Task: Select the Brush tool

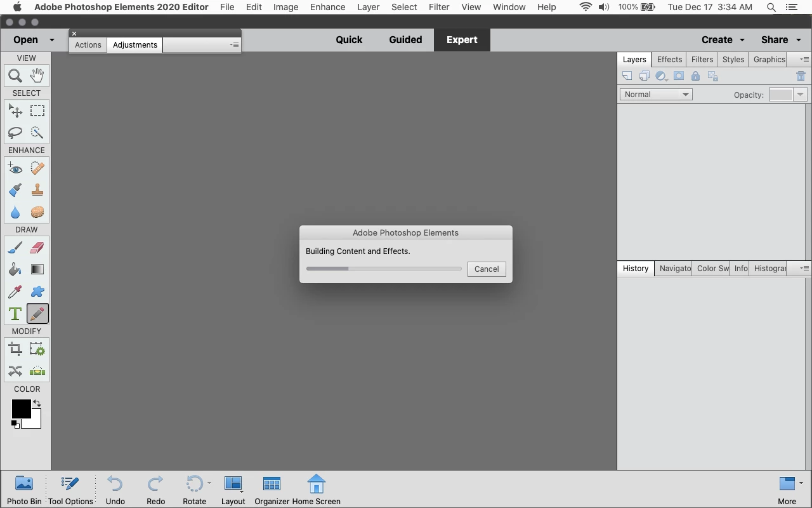Action: (15, 248)
